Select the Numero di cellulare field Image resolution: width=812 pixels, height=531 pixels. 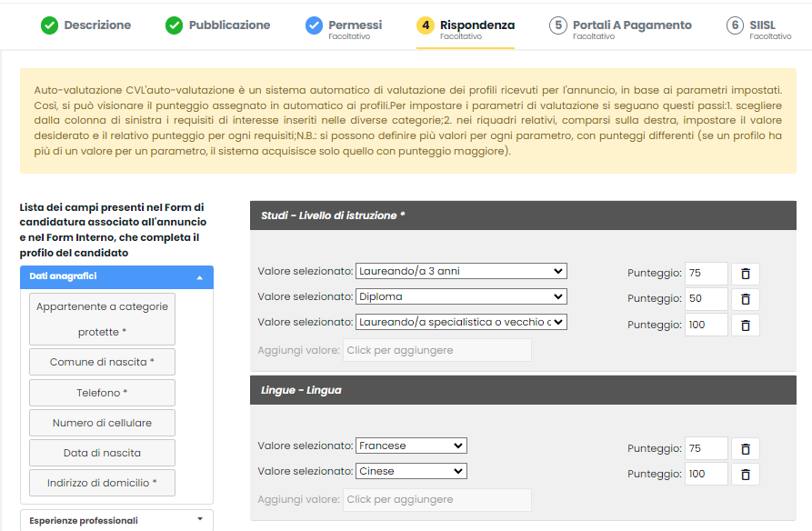click(102, 423)
